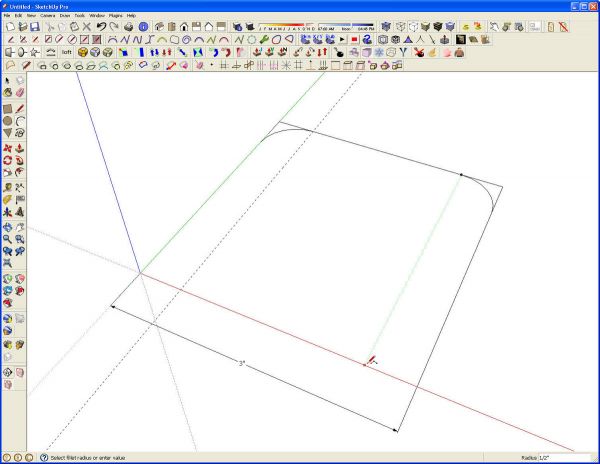This screenshot has width=600, height=464.
Task: Switch to Front view house icon
Action: tap(184, 26)
